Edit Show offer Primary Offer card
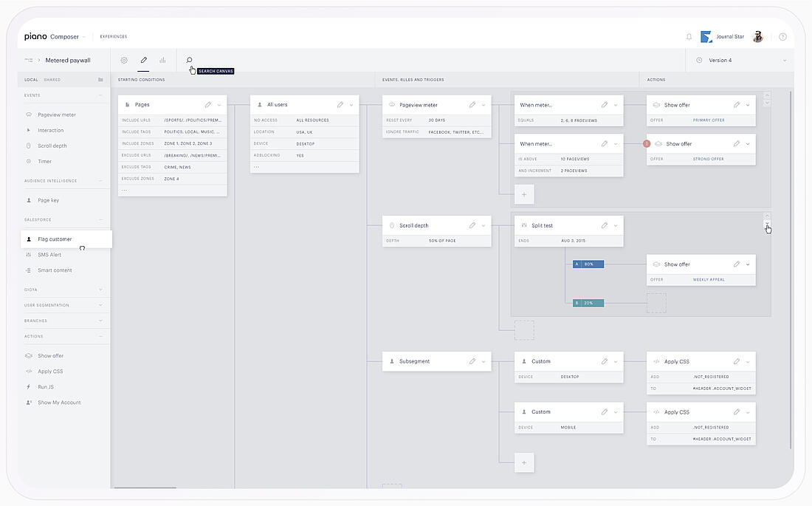 737,105
